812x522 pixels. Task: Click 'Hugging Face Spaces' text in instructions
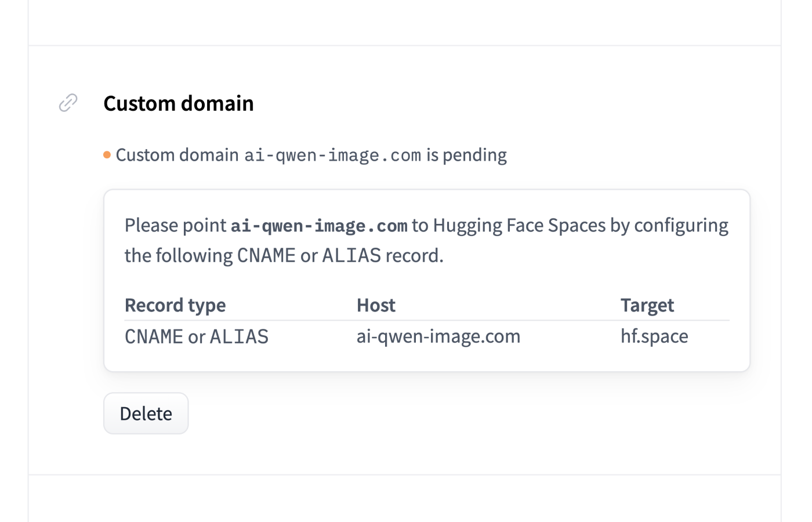click(519, 225)
